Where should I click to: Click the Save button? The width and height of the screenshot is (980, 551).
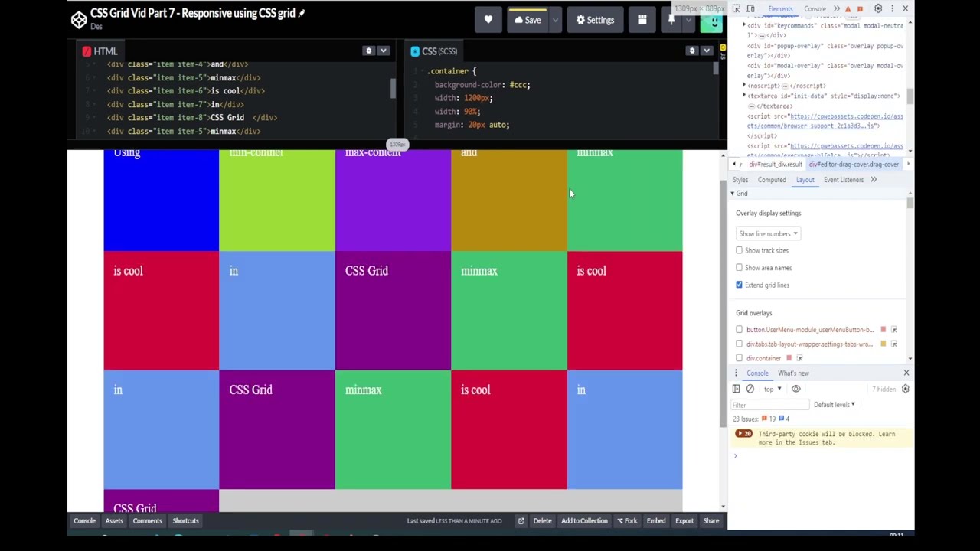click(x=528, y=20)
